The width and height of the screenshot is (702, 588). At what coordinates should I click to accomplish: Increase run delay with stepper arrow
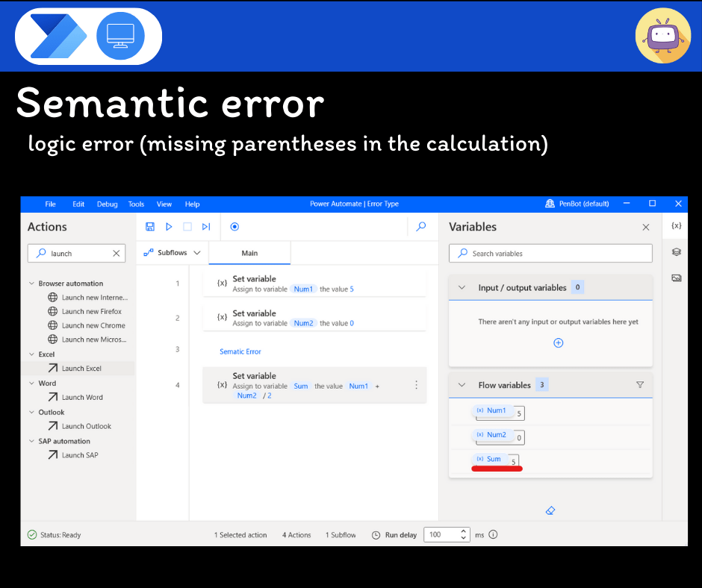pyautogui.click(x=464, y=531)
